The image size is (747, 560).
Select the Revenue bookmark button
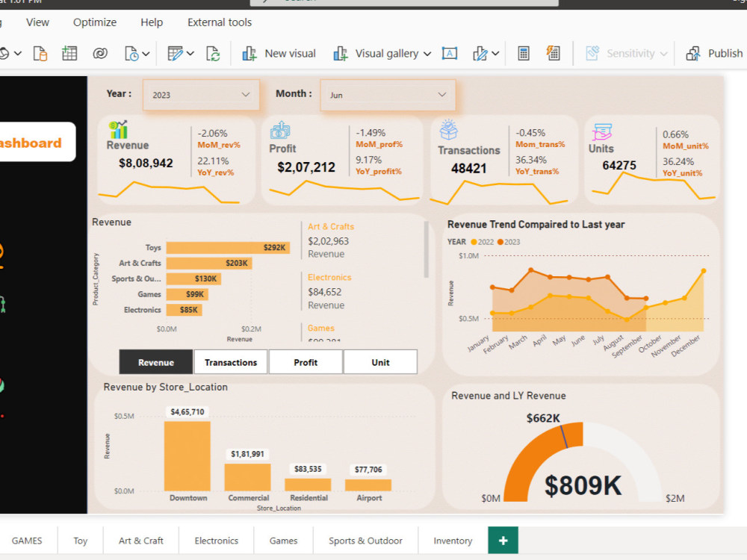coord(156,362)
